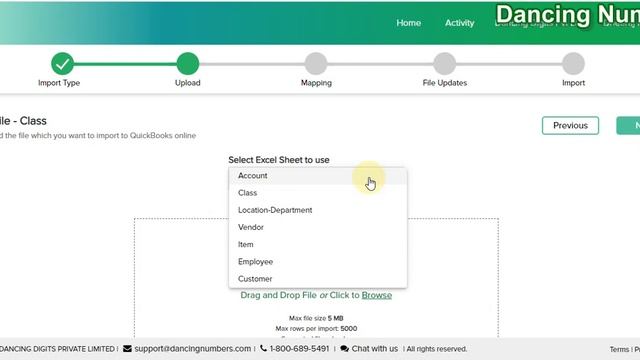Click the 1-800-689-5491 phone number
This screenshot has width=640, height=360.
299,349
